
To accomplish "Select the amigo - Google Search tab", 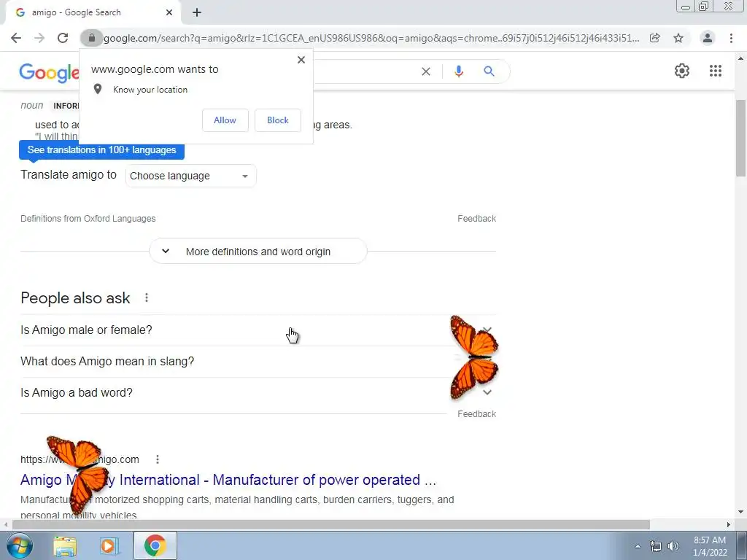I will [93, 13].
